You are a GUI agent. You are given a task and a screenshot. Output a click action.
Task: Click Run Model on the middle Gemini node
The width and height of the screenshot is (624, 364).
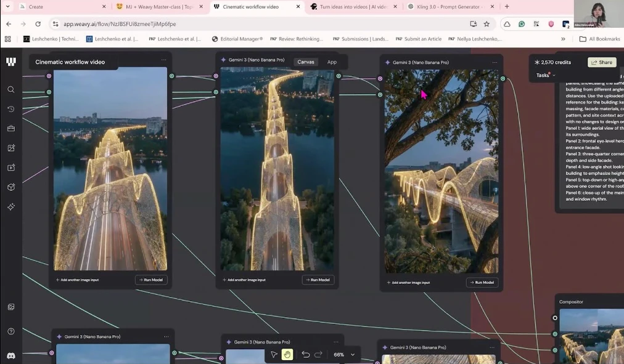click(x=318, y=280)
